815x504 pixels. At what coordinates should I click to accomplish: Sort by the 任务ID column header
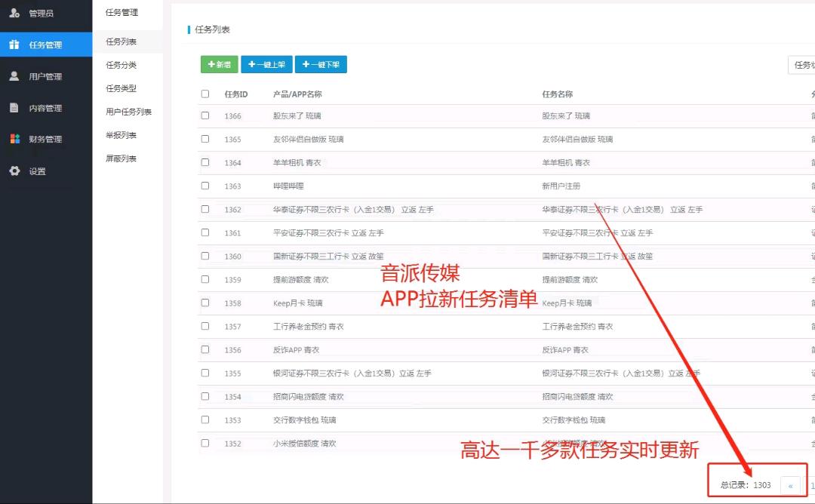[x=236, y=94]
